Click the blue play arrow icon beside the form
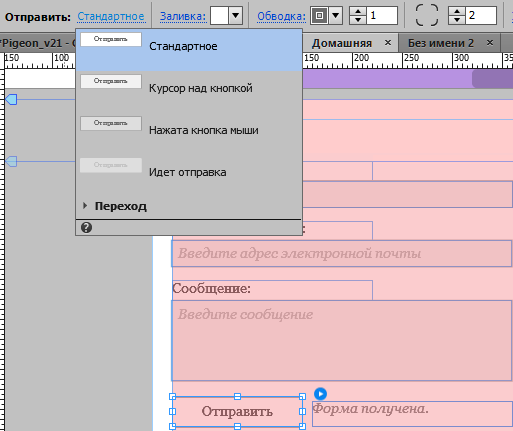 pos(320,394)
